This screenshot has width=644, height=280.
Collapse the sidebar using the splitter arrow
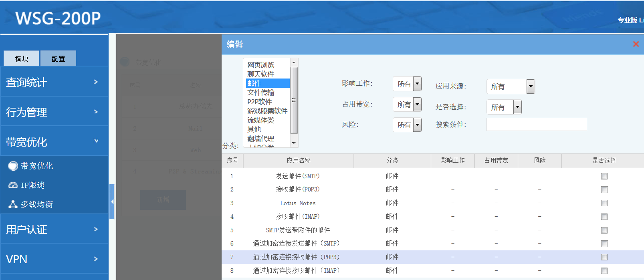pos(112,201)
